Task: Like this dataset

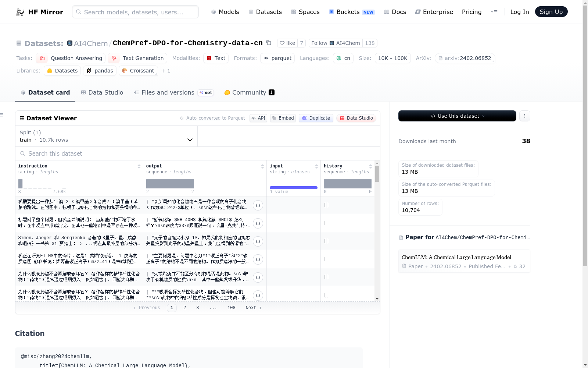Action: (287, 43)
